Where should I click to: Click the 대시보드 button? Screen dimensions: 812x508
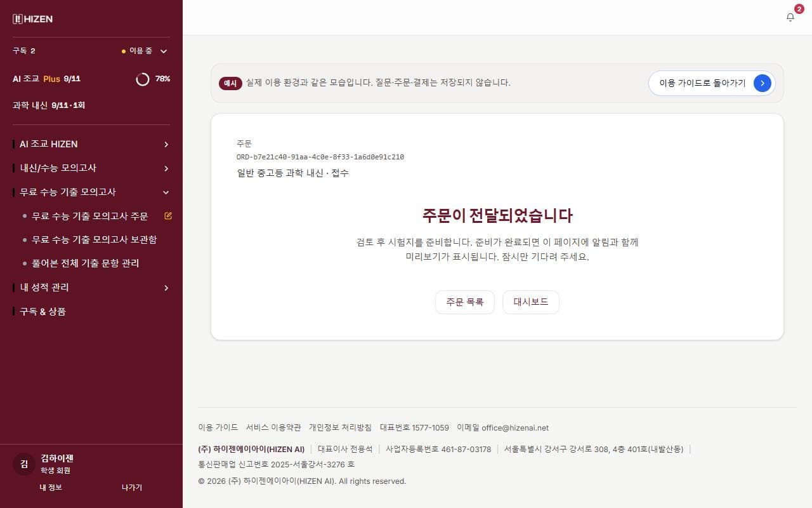point(531,302)
